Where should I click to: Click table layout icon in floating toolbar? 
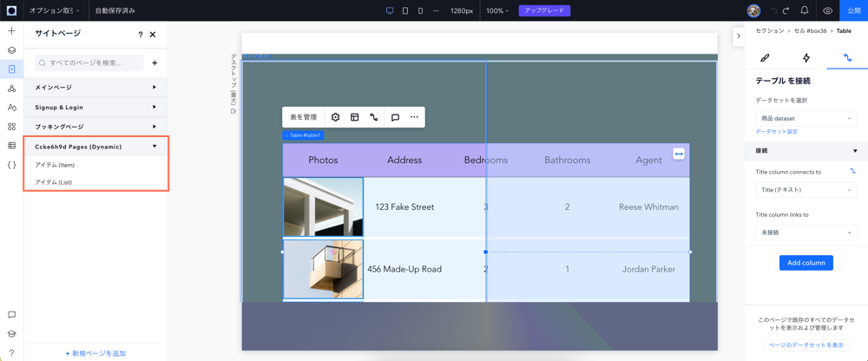pos(354,117)
